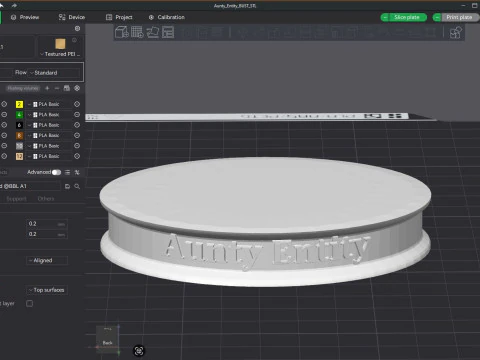The image size is (480, 360).
Task: Edit filament 2 preset with right circle icon
Action: (77, 104)
